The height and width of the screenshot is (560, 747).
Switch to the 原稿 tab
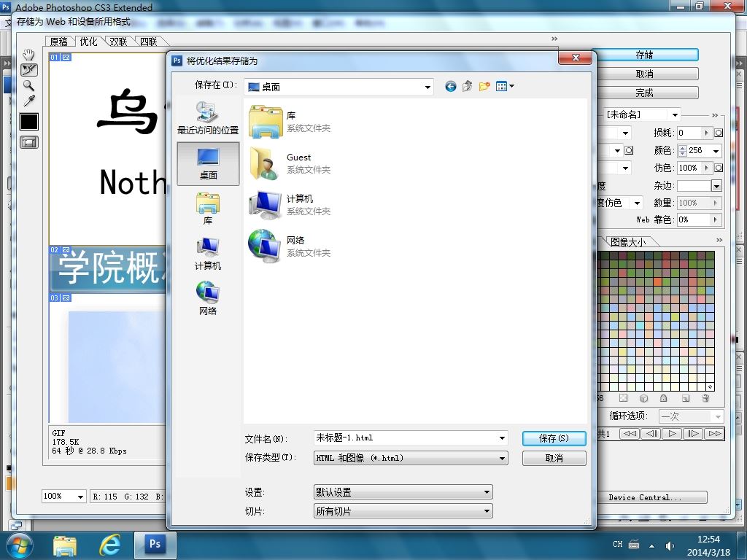pyautogui.click(x=58, y=42)
